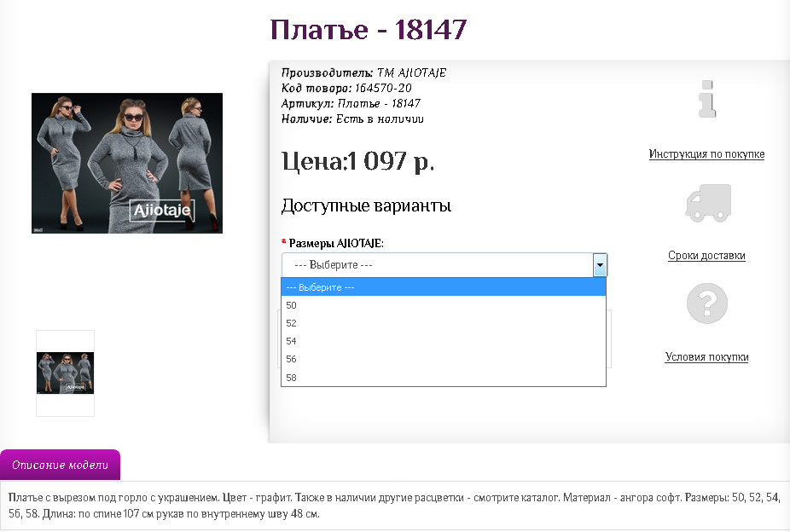790x532 pixels.
Task: Choose the highlighted '--- Выберите ---' list option
Action: [x=443, y=287]
